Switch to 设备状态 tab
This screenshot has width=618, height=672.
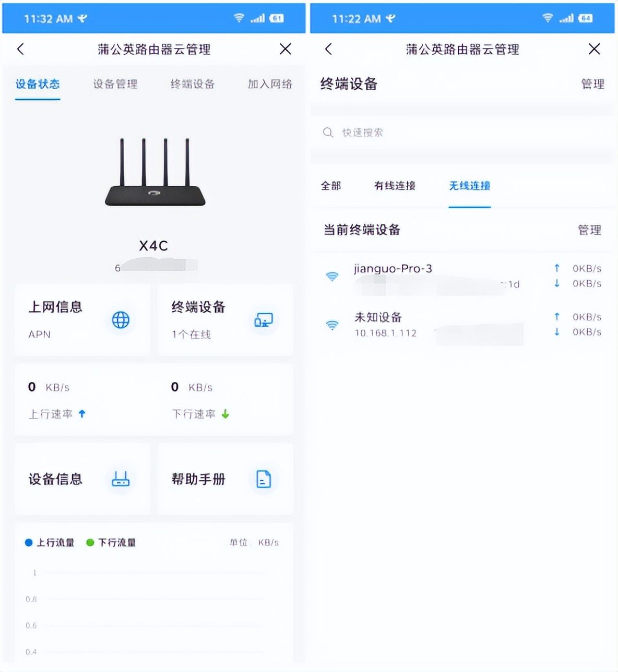tap(38, 84)
